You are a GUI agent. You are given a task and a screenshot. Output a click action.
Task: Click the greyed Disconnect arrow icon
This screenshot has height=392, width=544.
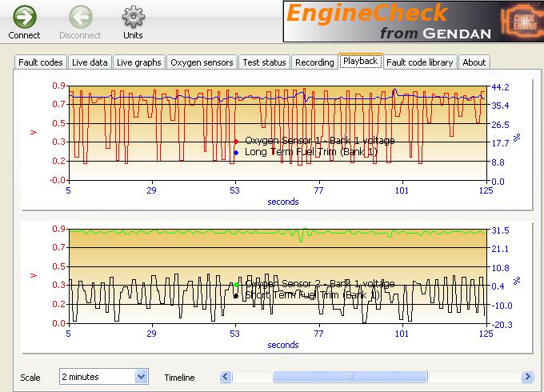pos(80,16)
